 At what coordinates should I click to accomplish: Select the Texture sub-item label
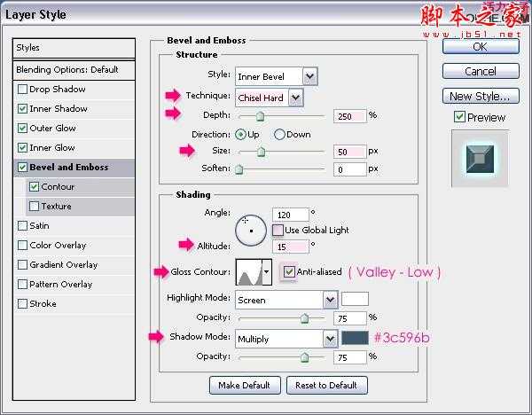56,207
